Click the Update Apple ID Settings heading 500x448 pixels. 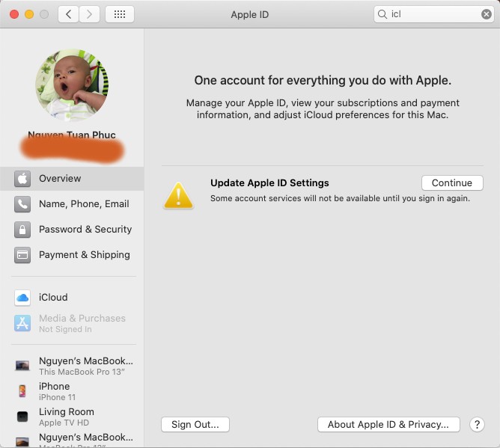pos(269,183)
